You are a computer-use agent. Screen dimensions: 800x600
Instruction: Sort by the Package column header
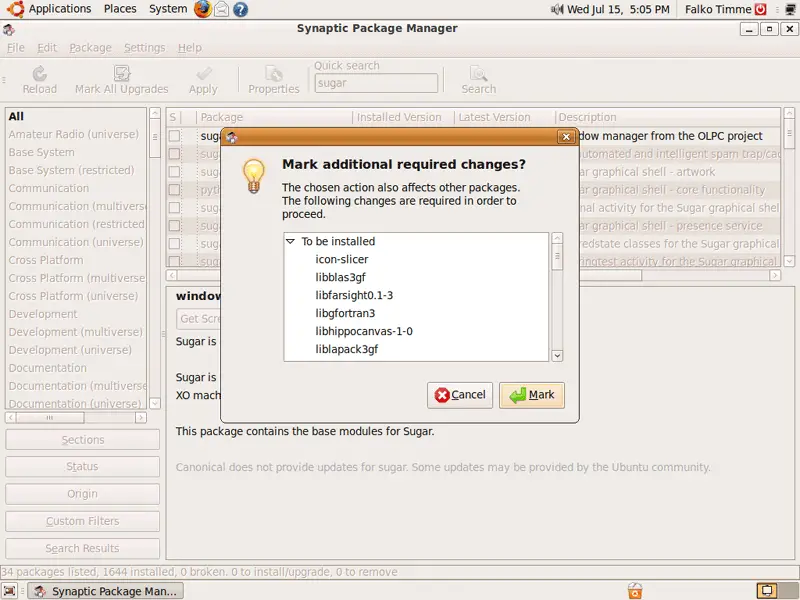pyautogui.click(x=274, y=117)
